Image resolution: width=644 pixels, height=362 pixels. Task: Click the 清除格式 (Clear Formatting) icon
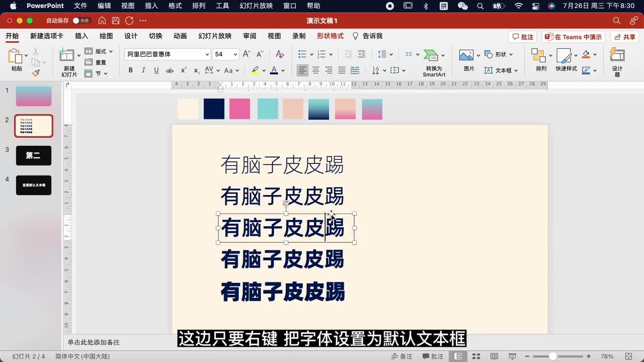(x=280, y=53)
